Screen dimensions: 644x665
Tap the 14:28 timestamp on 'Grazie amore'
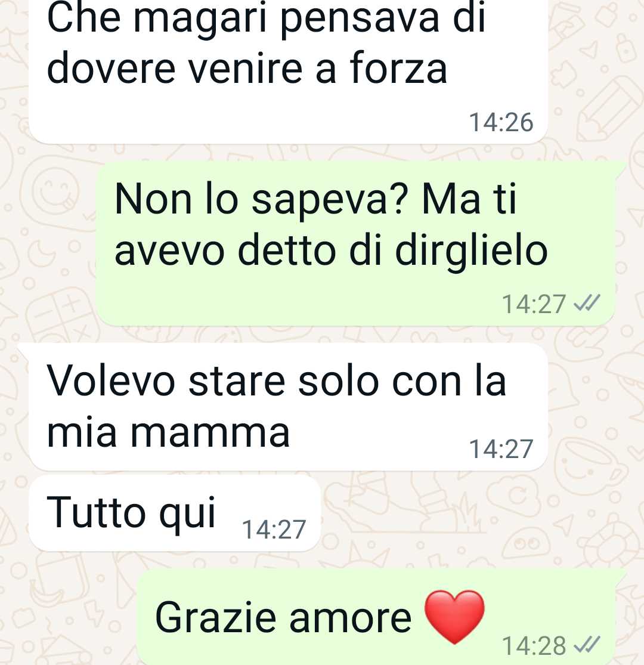534,645
